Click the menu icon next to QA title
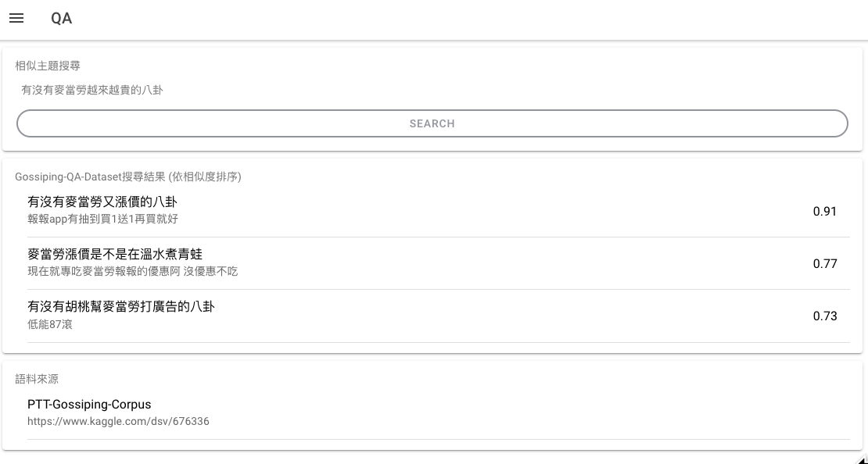 (x=16, y=18)
